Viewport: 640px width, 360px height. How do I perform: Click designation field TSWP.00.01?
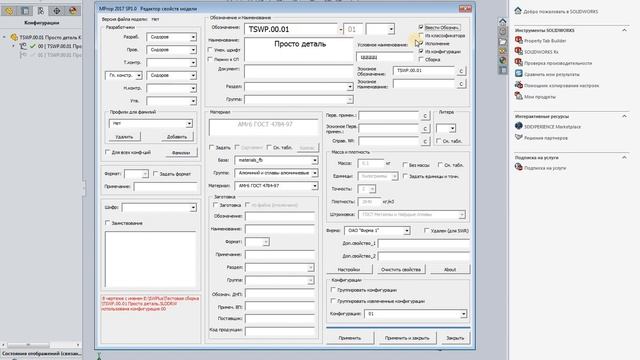pos(291,29)
